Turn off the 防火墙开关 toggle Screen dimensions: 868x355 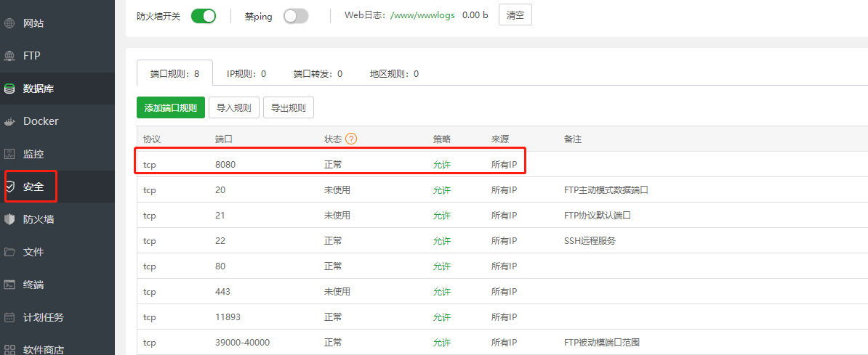tap(204, 16)
